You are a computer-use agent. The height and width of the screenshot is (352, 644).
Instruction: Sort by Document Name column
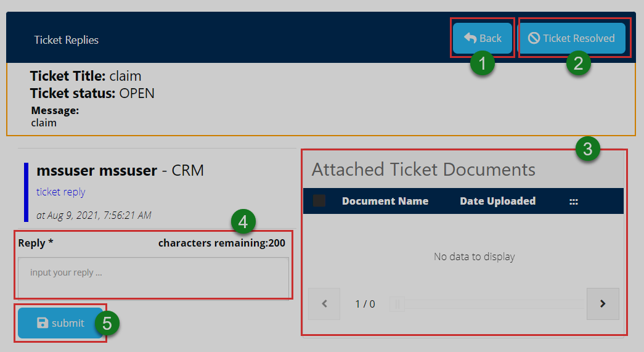[385, 201]
